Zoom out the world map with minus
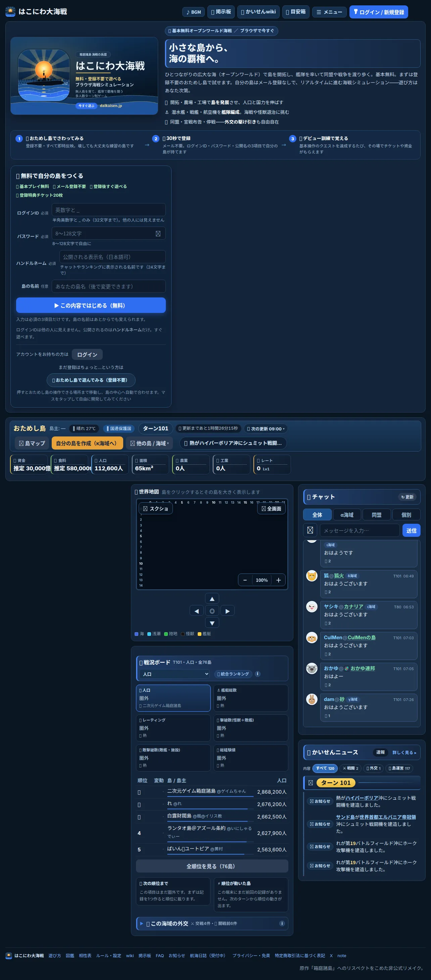The height and width of the screenshot is (980, 431). (x=245, y=580)
